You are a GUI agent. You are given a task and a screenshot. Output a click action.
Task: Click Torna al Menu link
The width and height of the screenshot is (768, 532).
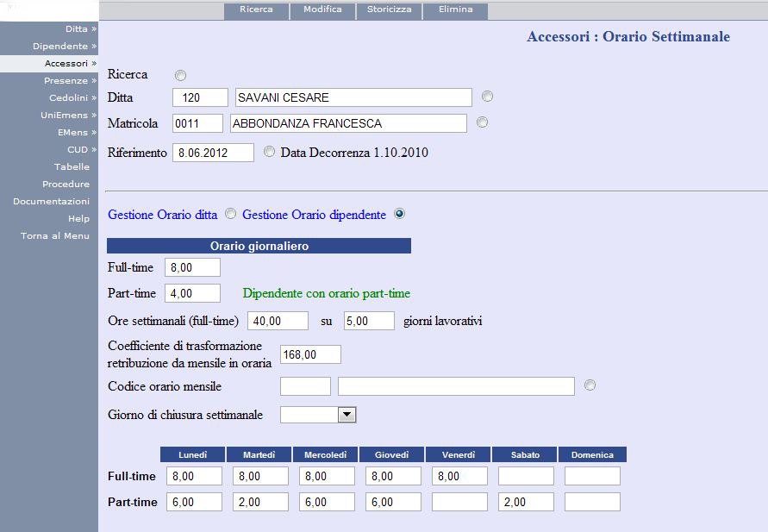[x=55, y=235]
